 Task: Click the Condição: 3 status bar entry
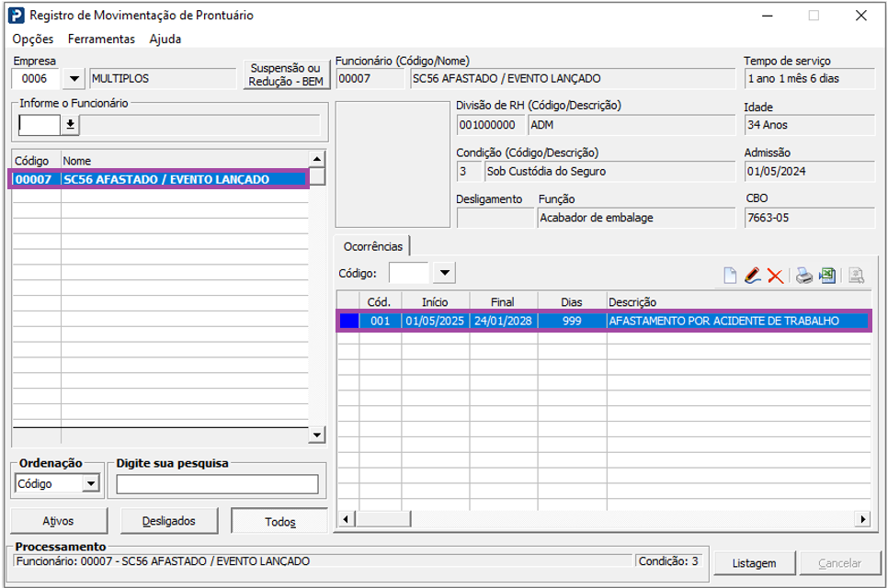tap(669, 560)
